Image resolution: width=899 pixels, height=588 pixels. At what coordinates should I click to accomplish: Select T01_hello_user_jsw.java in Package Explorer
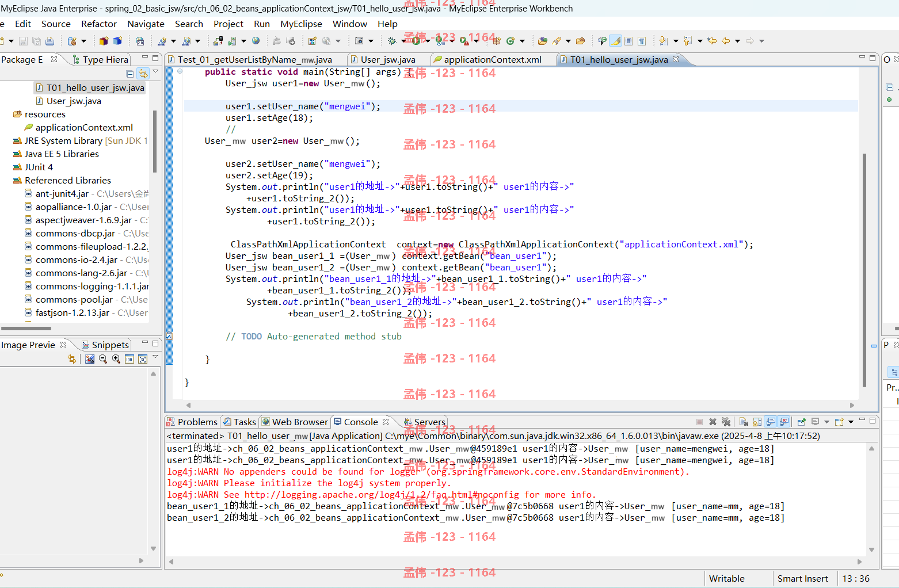(x=90, y=87)
